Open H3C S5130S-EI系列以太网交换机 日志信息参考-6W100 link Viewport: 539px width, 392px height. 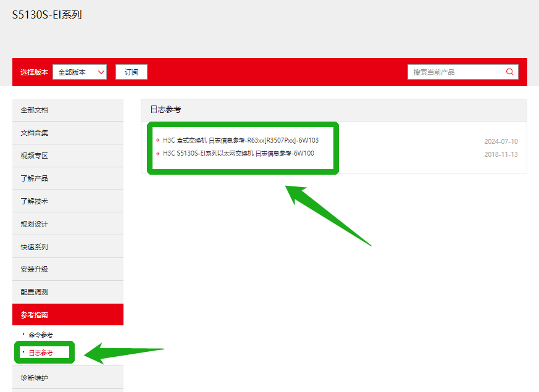[x=238, y=153]
